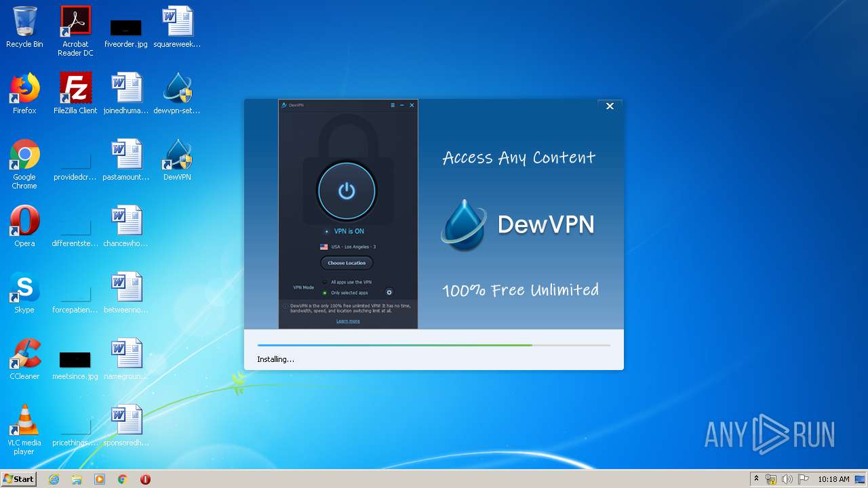Select the meetsince.jpg file
This screenshot has height=488, width=868.
tap(75, 366)
